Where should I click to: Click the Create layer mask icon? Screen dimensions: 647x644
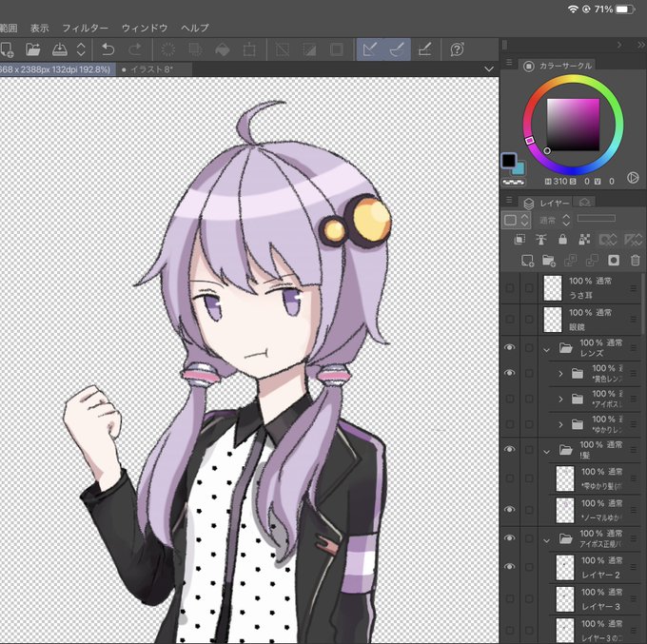614,261
